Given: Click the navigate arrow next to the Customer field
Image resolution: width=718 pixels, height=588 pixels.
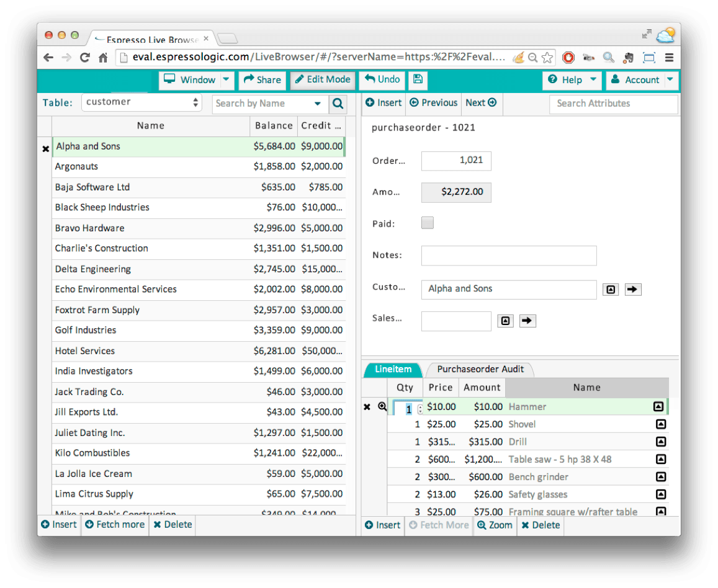Looking at the screenshot, I should click(x=632, y=289).
